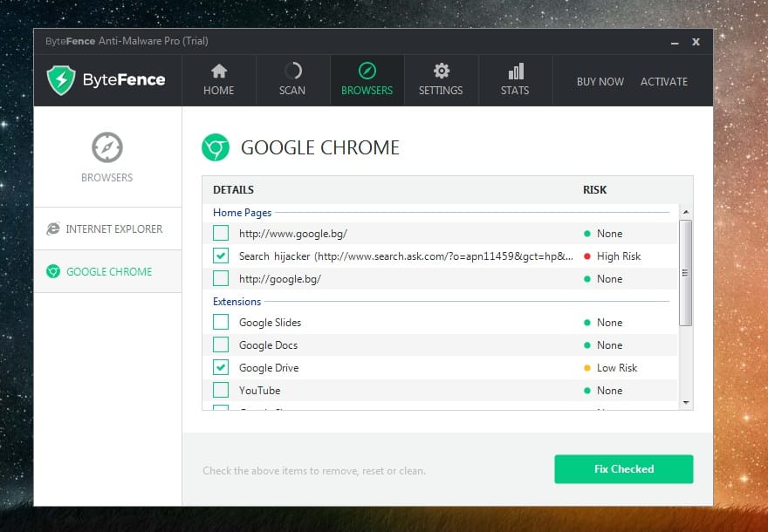The width and height of the screenshot is (768, 532).
Task: Open the Home house icon
Action: coord(219,72)
